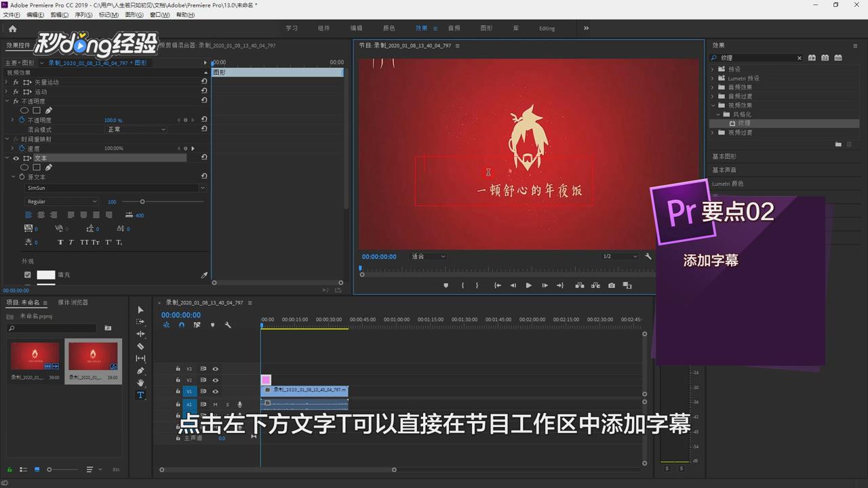Toggle the Snap magnet in the timeline

(181, 325)
